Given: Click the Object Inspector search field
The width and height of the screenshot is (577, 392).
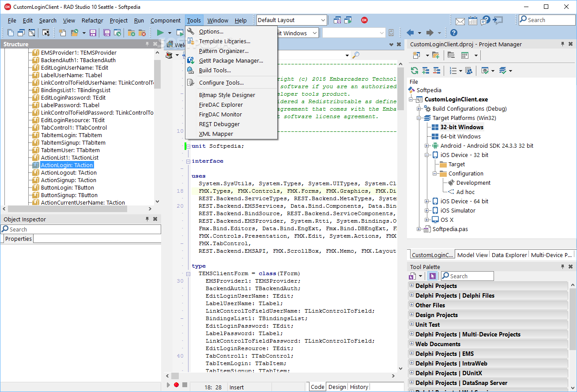Looking at the screenshot, I should 81,229.
